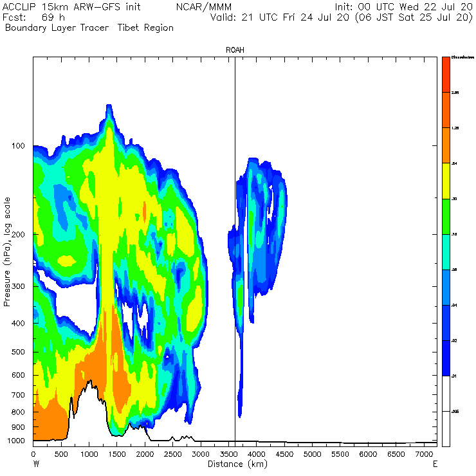Click the 1500 km distance tick label

click(117, 454)
